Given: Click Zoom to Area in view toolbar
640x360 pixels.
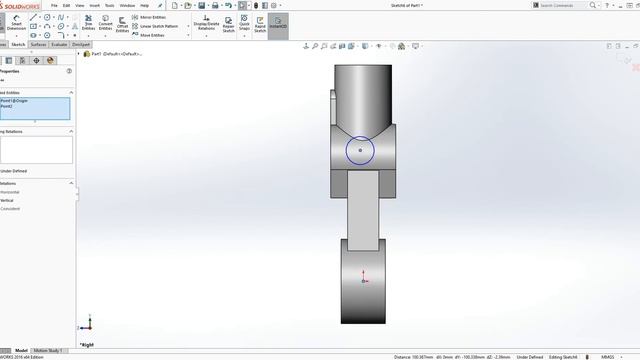Looking at the screenshot, I should point(324,46).
